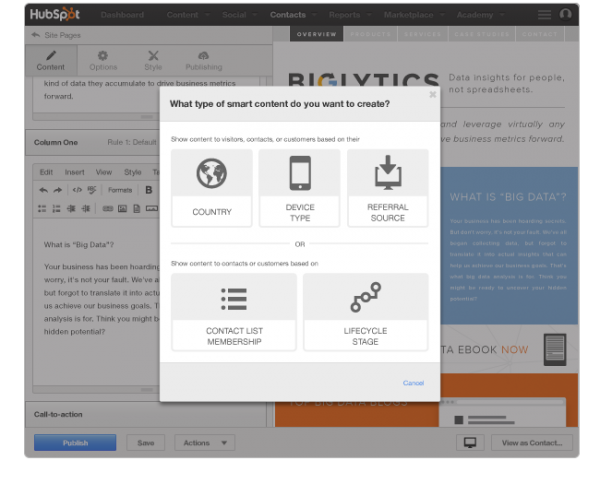This screenshot has height=484, width=600.
Task: Choose the Country smart content globe card
Action: click(212, 188)
